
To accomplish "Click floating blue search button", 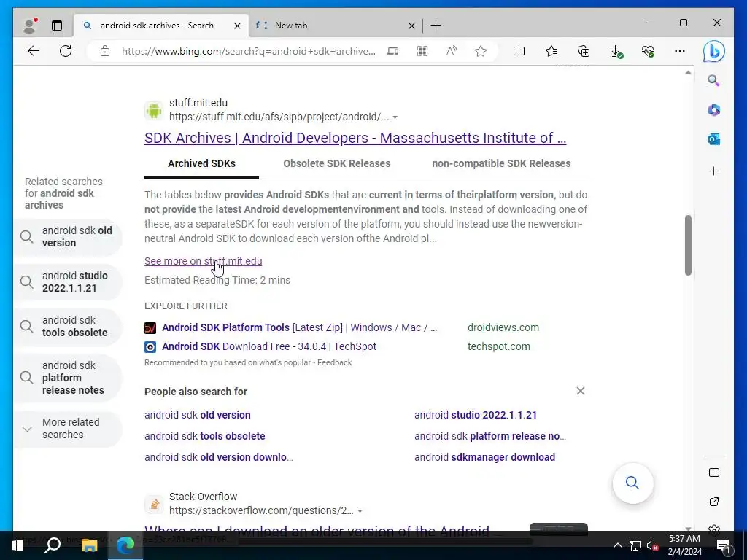I will click(632, 483).
